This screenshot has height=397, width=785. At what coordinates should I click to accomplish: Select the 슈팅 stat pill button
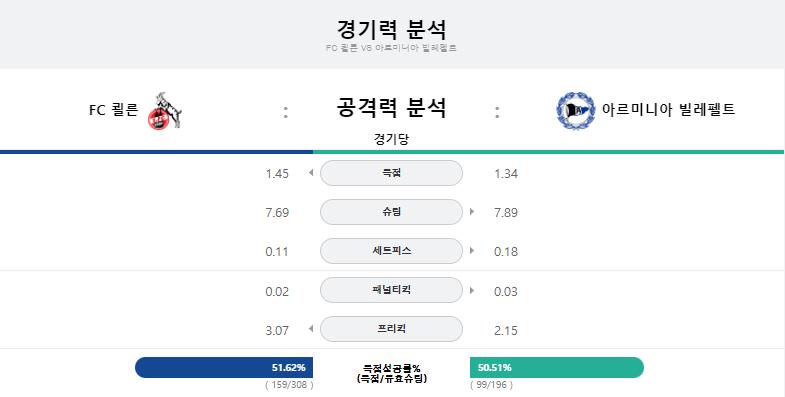pyautogui.click(x=391, y=212)
